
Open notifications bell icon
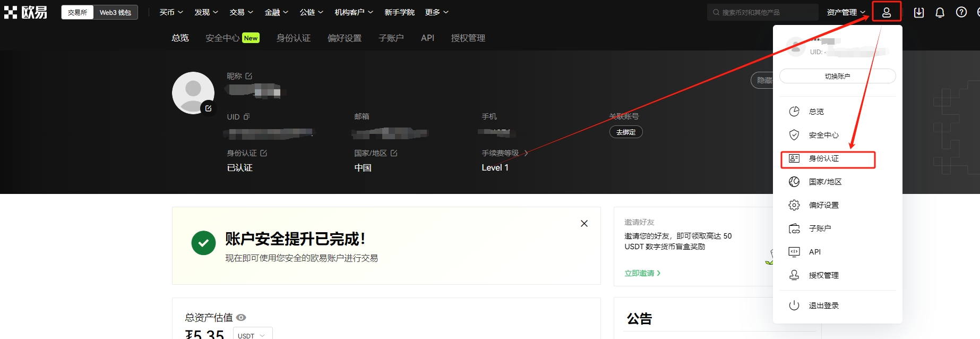(x=940, y=12)
